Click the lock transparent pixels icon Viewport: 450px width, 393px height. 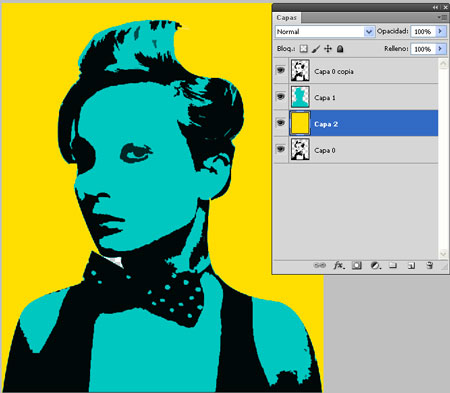click(x=303, y=49)
